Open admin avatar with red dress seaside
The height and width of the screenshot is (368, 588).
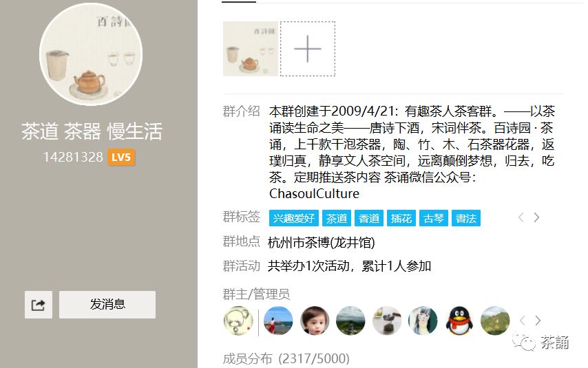point(278,321)
